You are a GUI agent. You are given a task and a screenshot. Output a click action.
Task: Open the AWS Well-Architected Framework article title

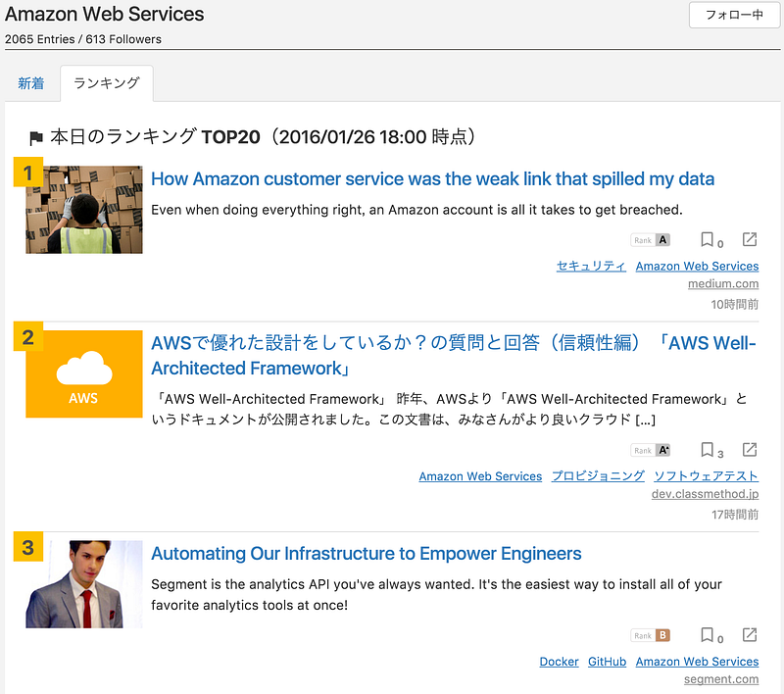pos(454,356)
